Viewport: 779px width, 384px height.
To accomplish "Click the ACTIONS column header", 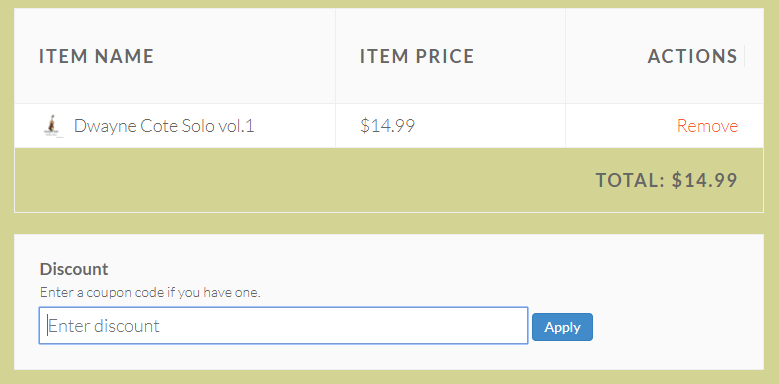I will tap(692, 56).
